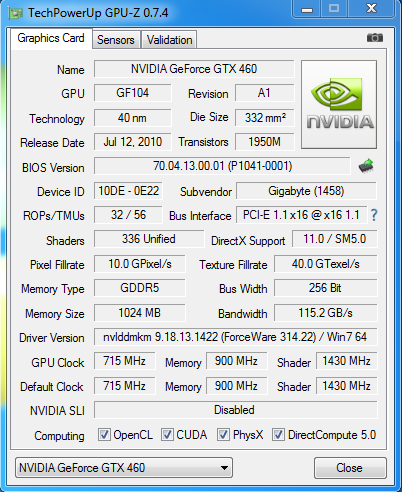Click the Memory Type field GDDR5
Viewport: 402px width, 492px height.
click(140, 288)
